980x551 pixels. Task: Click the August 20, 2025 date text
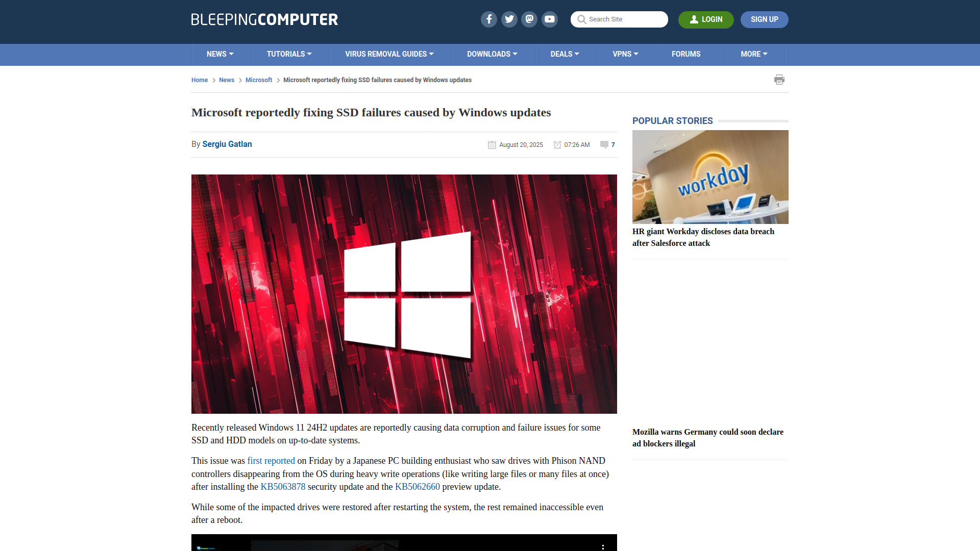coord(521,145)
